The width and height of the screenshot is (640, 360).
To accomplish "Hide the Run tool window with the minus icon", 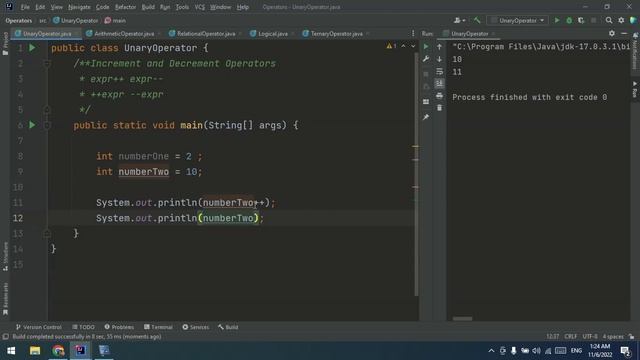I will click(x=624, y=33).
